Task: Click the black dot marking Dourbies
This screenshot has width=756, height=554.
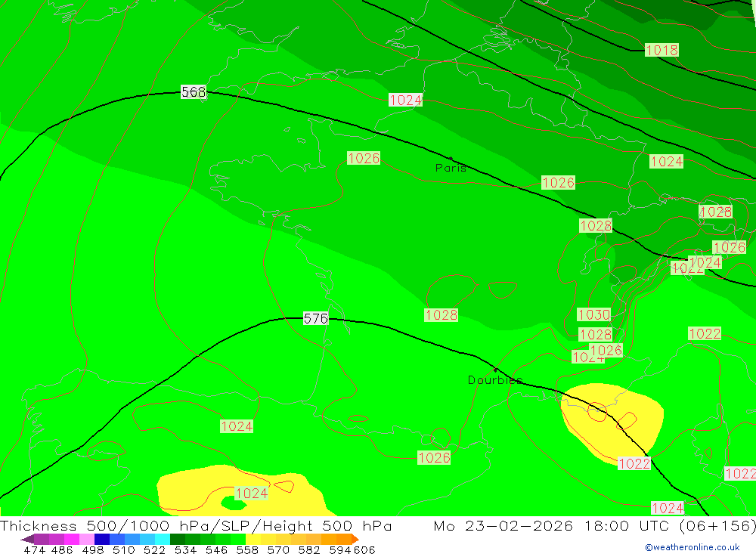Action: (496, 370)
